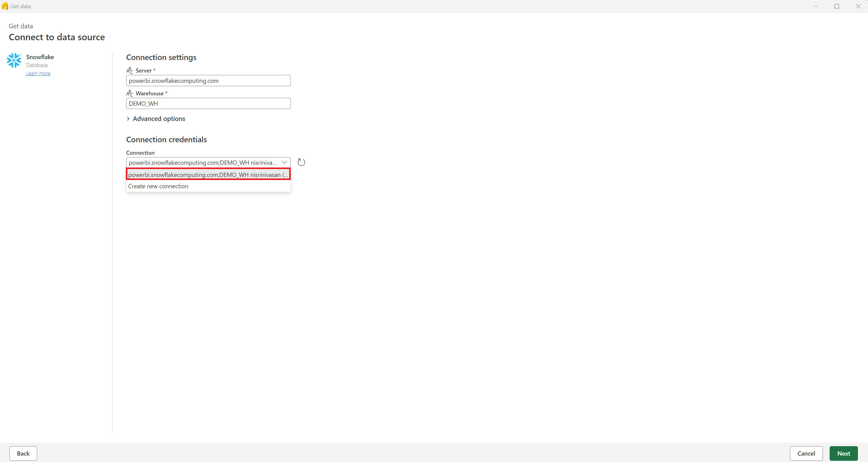The height and width of the screenshot is (462, 868).
Task: Click the Learn more hyperlink
Action: (37, 73)
